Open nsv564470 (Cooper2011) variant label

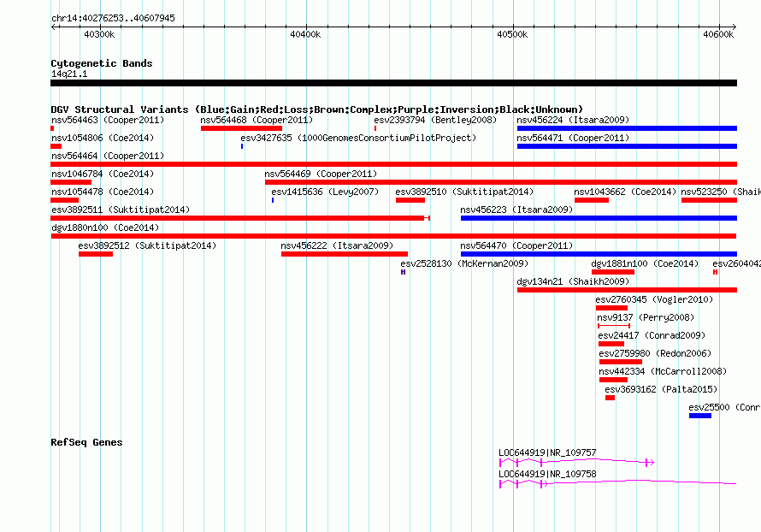(516, 245)
